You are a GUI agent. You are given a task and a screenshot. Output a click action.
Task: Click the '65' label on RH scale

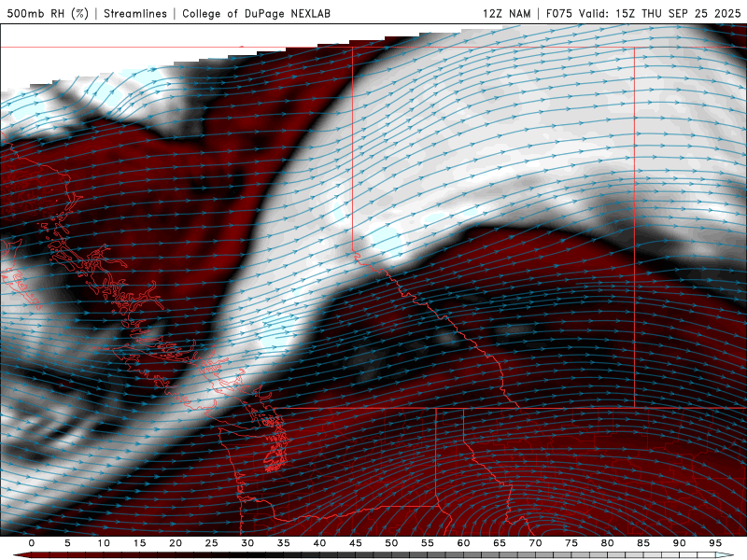pyautogui.click(x=500, y=543)
